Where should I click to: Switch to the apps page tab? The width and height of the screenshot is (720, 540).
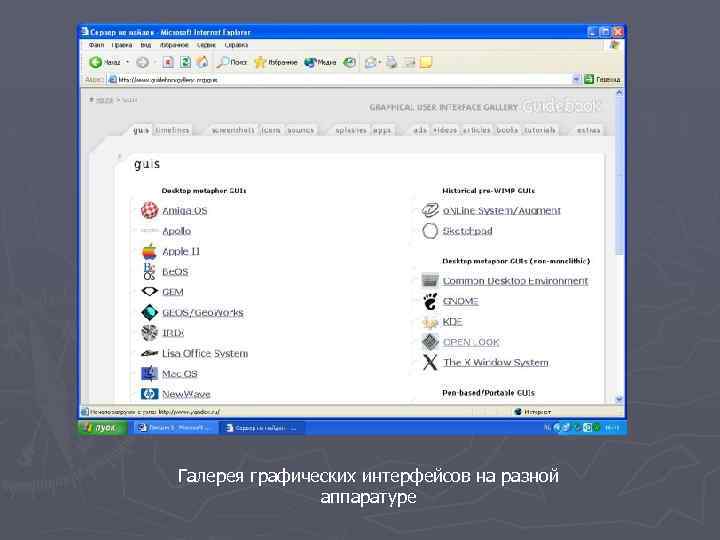tap(382, 130)
